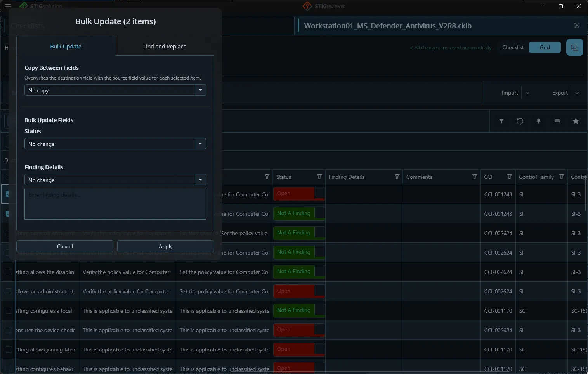The image size is (588, 374).
Task: Open status cell for 'allows an administrator t' row
Action: coord(299,291)
